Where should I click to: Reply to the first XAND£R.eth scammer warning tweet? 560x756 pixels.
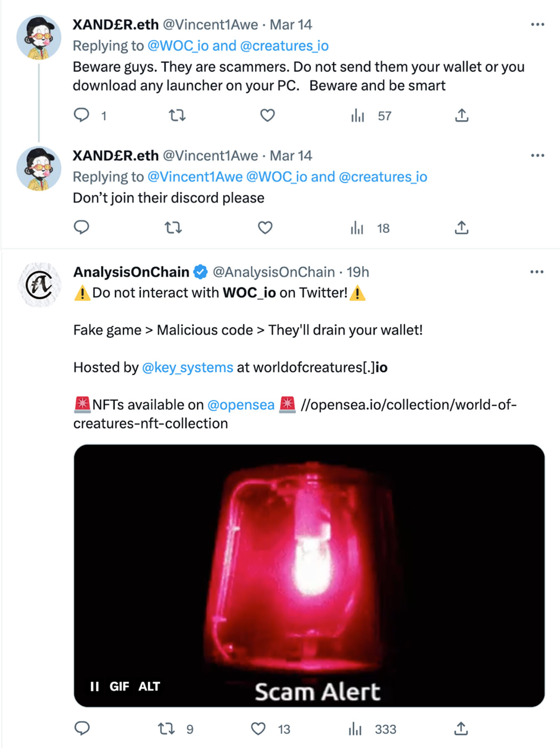[82, 115]
